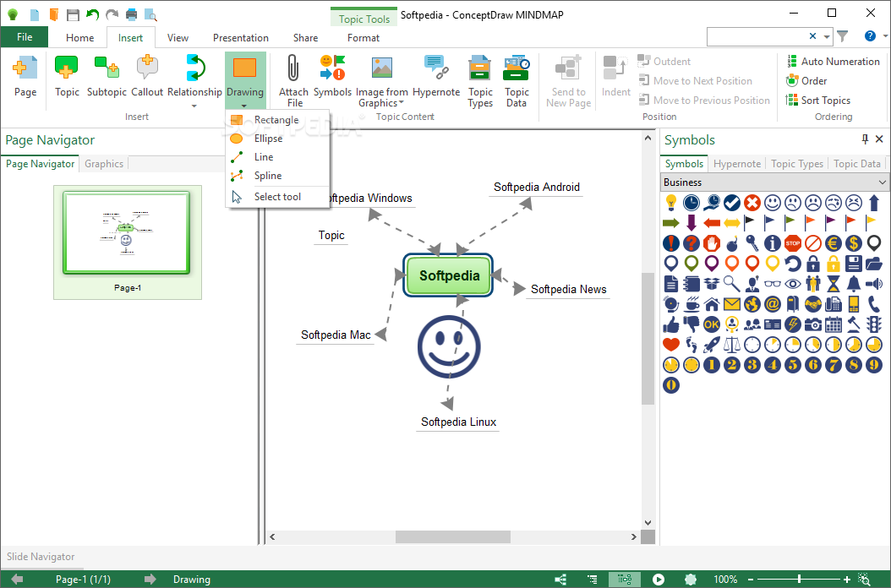
Task: Click fit-to-window zoom icon in status bar
Action: [864, 580]
